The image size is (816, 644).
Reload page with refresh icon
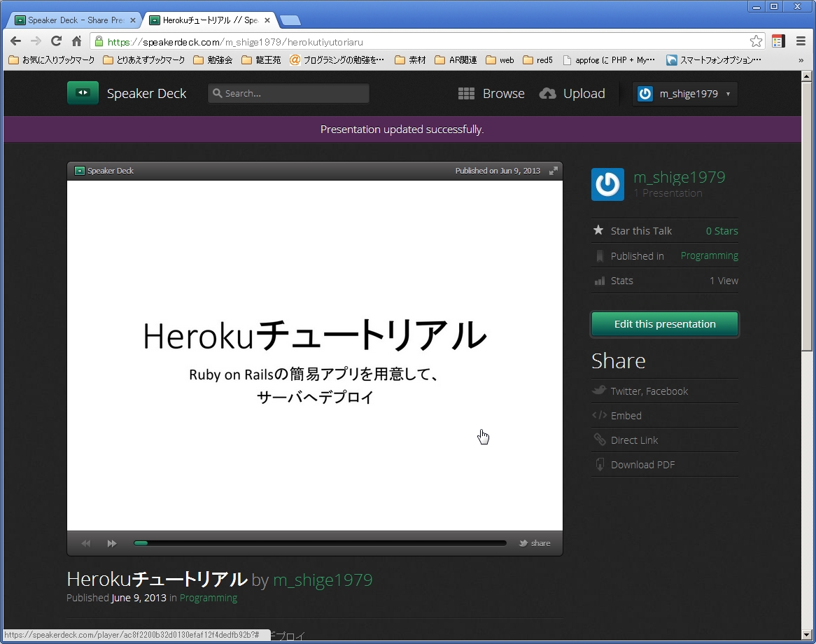[x=56, y=41]
